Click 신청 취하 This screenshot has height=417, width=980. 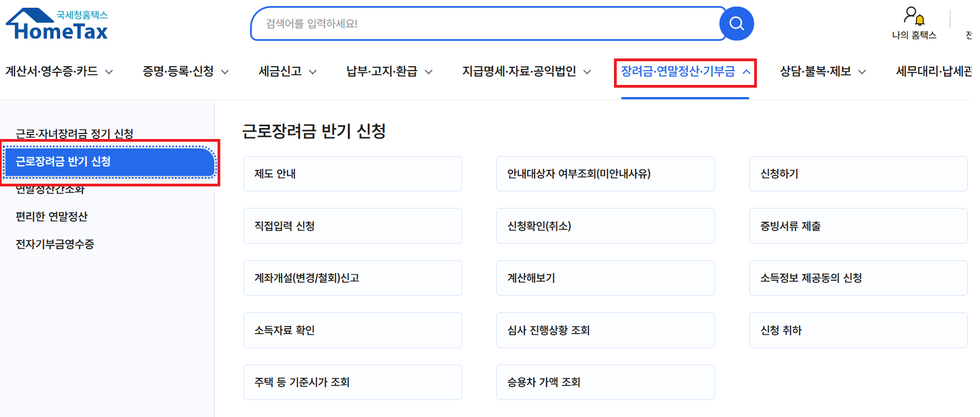pyautogui.click(x=859, y=330)
